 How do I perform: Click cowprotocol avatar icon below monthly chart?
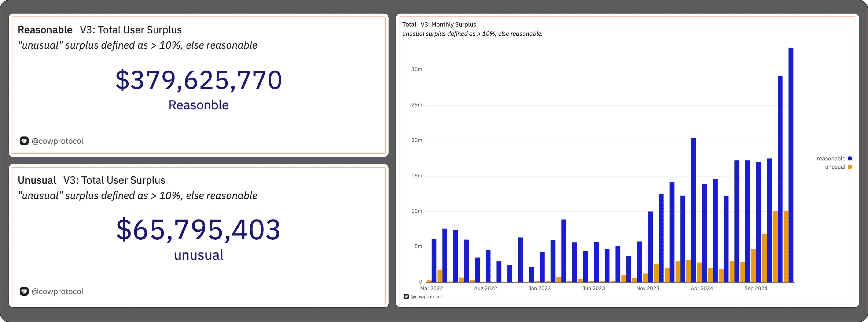tap(406, 297)
